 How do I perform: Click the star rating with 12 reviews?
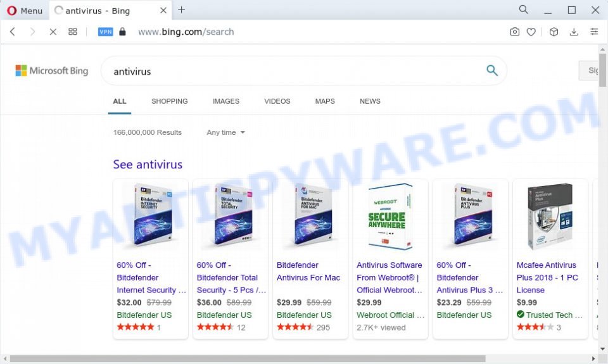(x=215, y=327)
